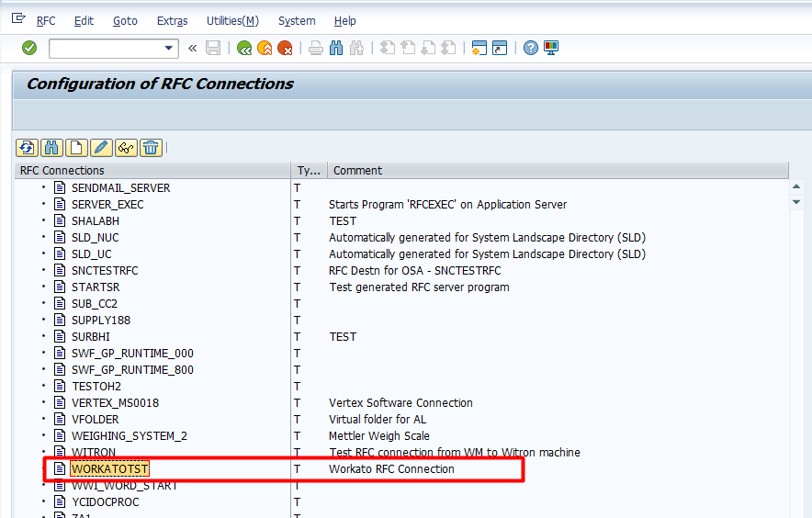
Task: Click the Refresh icon above connection list
Action: tap(27, 148)
